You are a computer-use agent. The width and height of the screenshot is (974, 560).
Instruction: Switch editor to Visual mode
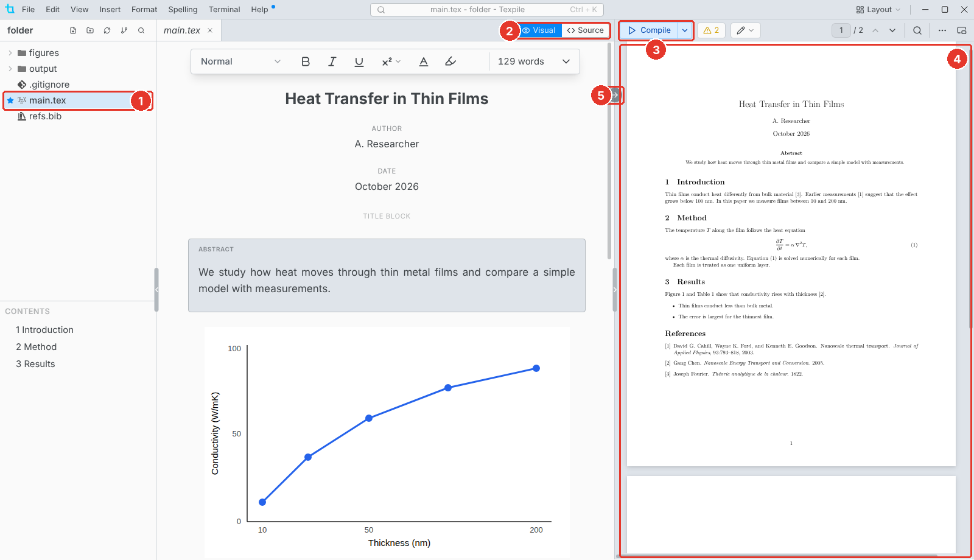pyautogui.click(x=539, y=30)
